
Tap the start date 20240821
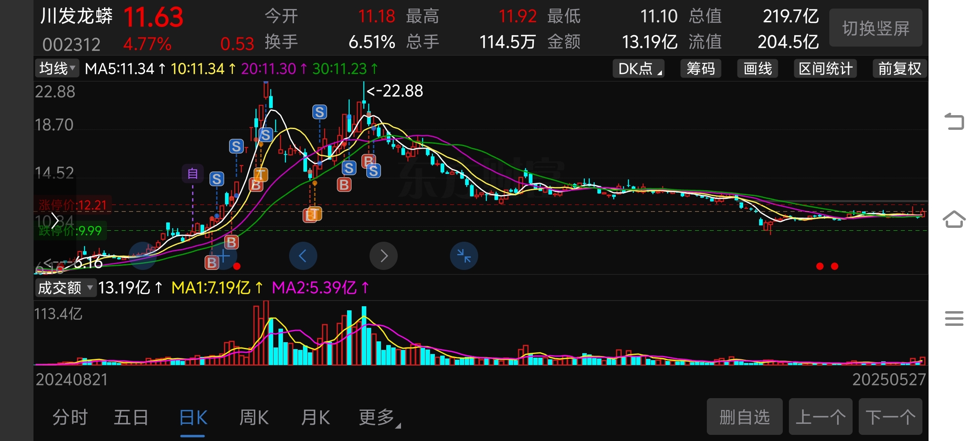pos(72,380)
